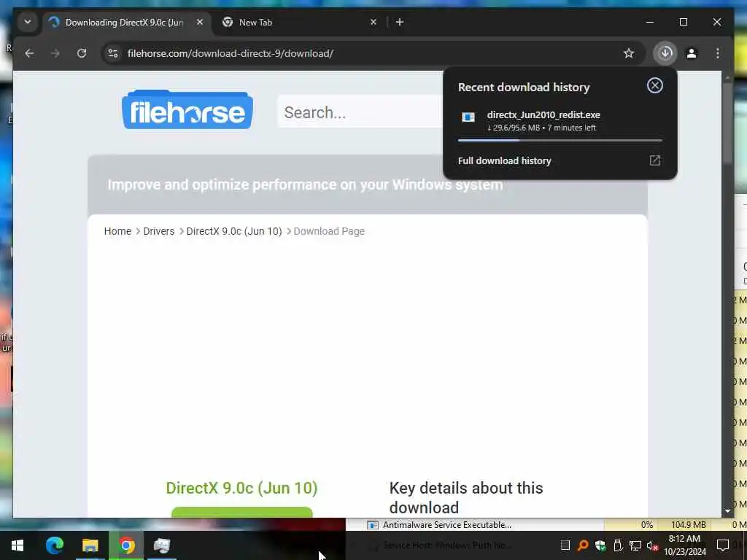This screenshot has width=747, height=560.
Task: Click the network tray icon
Action: (635, 545)
